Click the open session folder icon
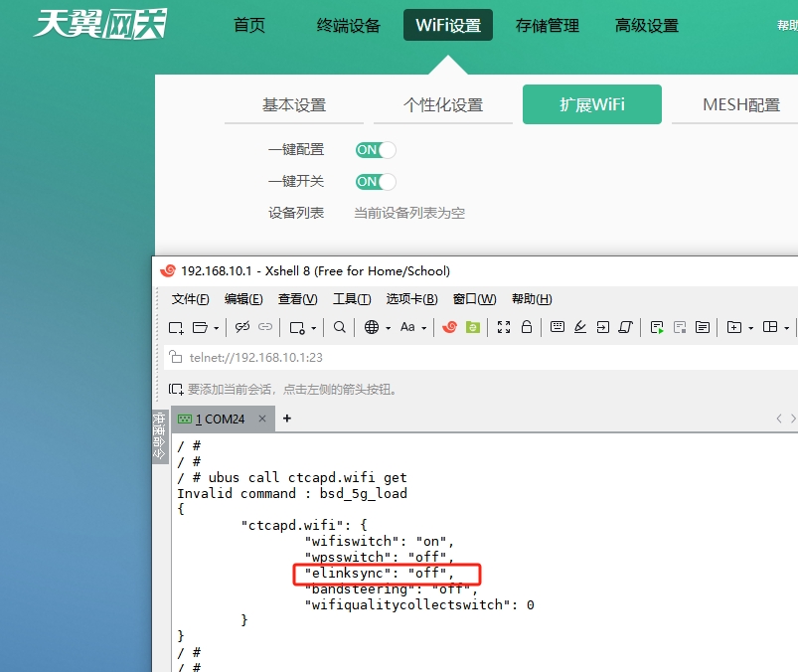The image size is (798, 672). [x=200, y=327]
